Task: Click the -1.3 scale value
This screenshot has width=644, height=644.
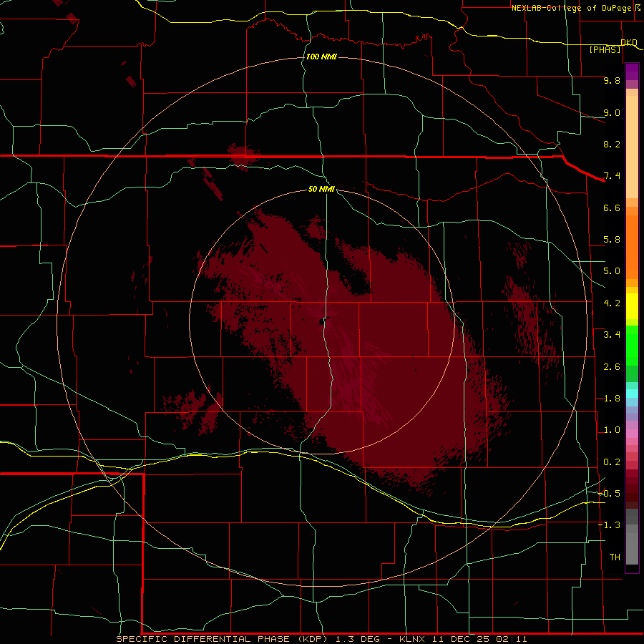Action: tap(610, 525)
